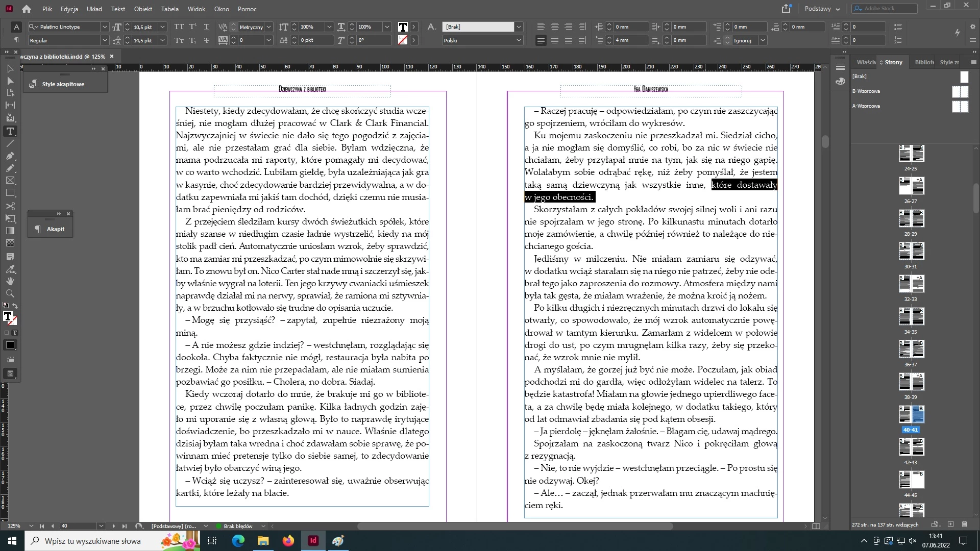Image resolution: width=980 pixels, height=551 pixels.
Task: Select the 42-43 spread thumbnail
Action: (x=911, y=447)
